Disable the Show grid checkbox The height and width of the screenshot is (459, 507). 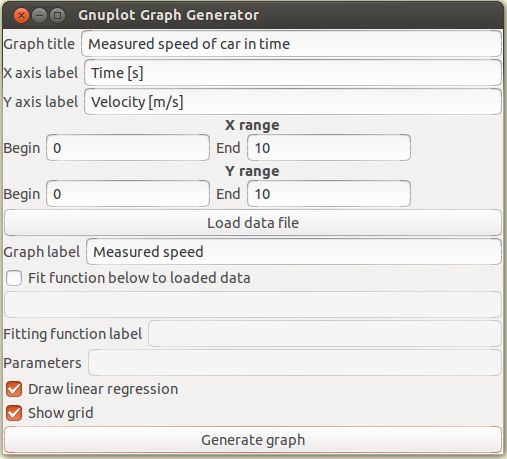tap(14, 413)
